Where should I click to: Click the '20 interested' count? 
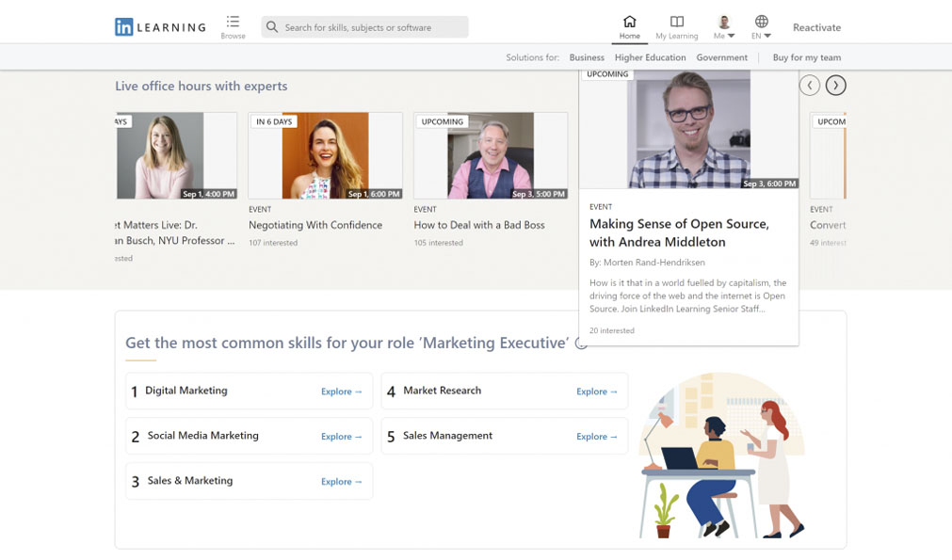click(611, 330)
